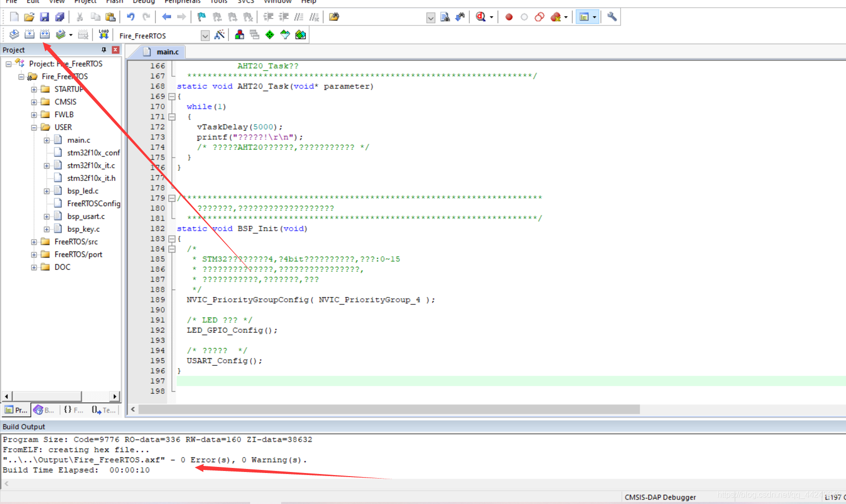The height and width of the screenshot is (504, 846).
Task: Click the incremental find icon
Action: point(460,17)
